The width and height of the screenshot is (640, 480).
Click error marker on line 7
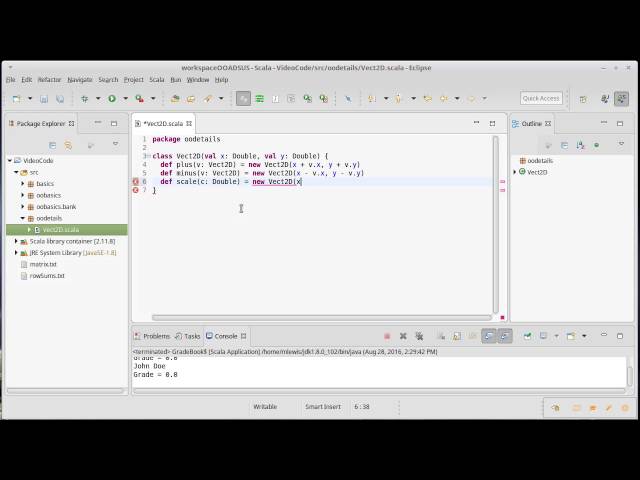pos(136,190)
